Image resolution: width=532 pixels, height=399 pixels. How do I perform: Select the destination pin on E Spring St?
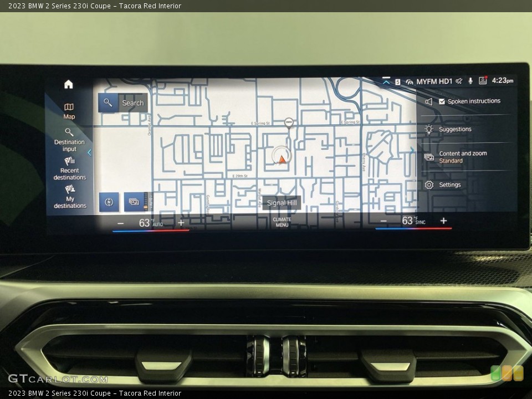click(289, 123)
